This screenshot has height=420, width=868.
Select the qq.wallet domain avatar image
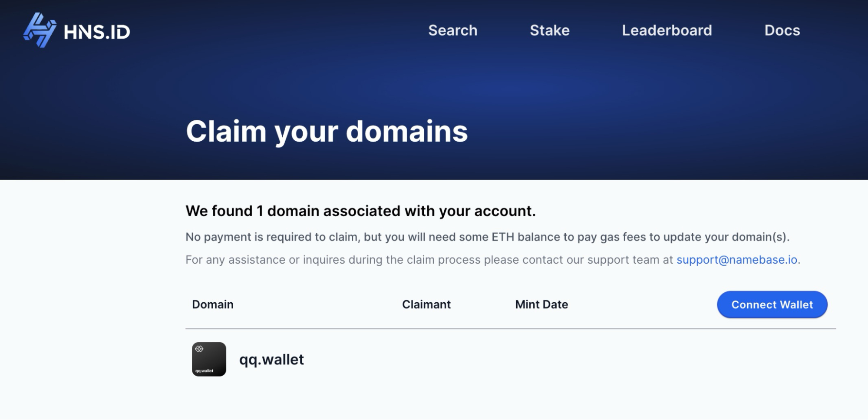point(208,360)
